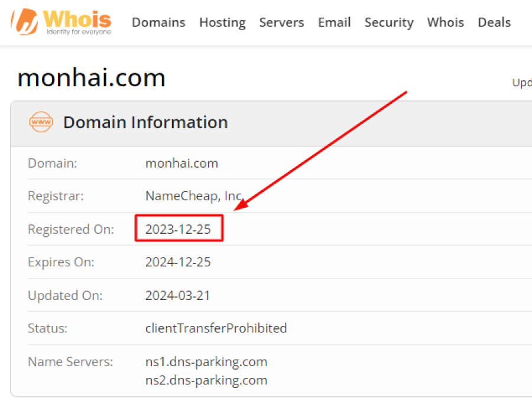Click the orange www globe icon
The height and width of the screenshot is (398, 532).
(x=41, y=122)
